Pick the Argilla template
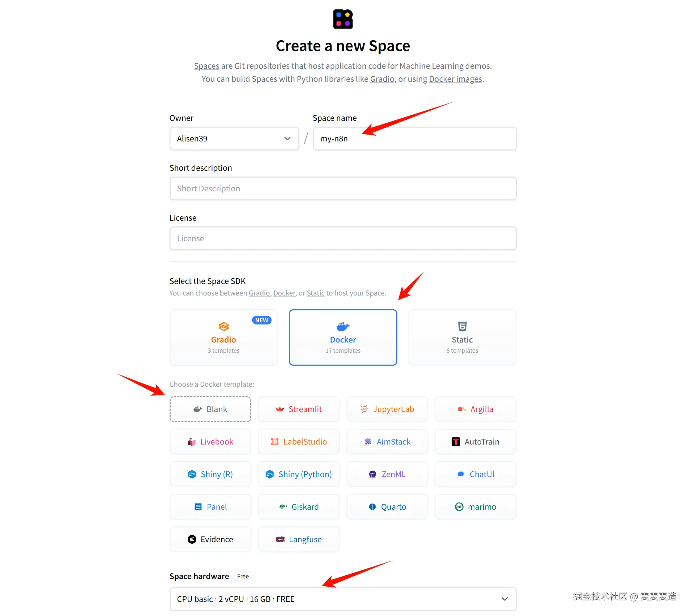 475,409
